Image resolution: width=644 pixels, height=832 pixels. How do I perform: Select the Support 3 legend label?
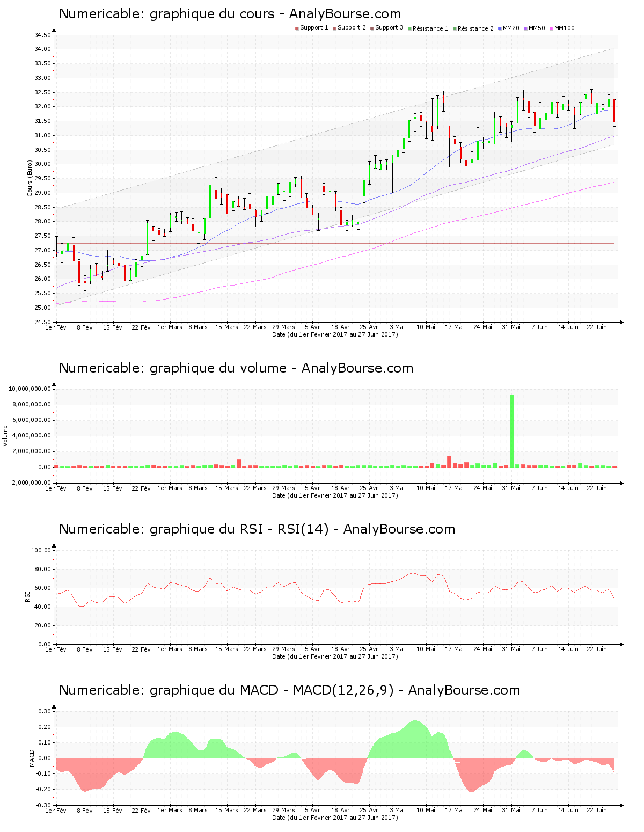pyautogui.click(x=389, y=28)
